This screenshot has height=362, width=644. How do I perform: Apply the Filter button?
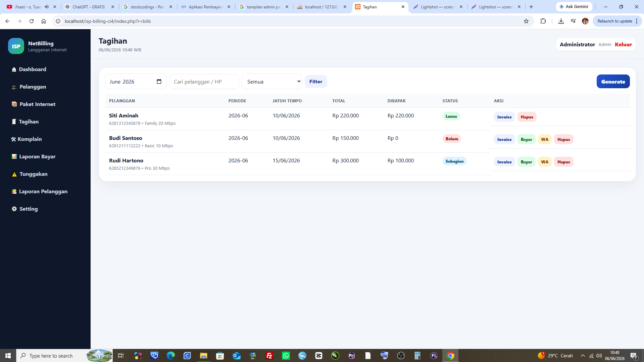[x=316, y=82]
